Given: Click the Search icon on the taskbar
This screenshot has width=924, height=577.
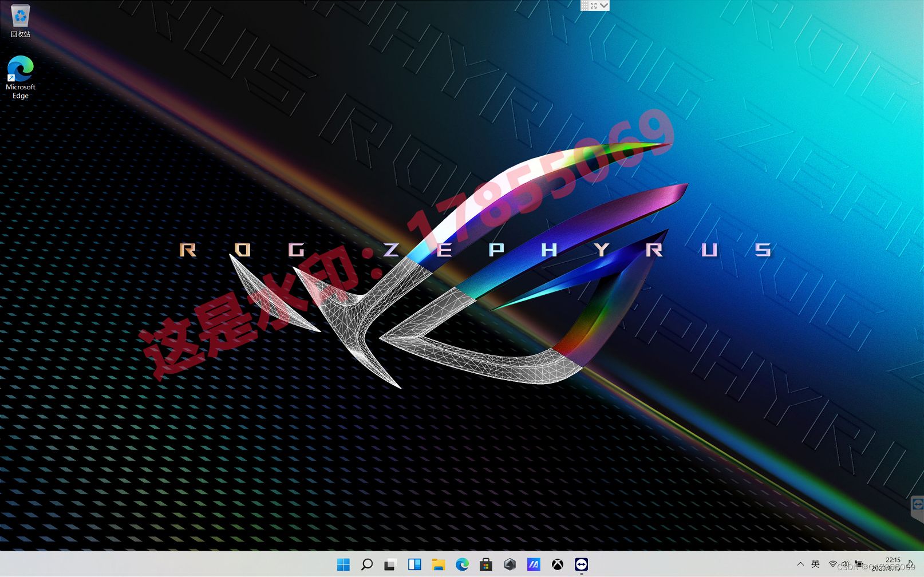Looking at the screenshot, I should click(366, 564).
